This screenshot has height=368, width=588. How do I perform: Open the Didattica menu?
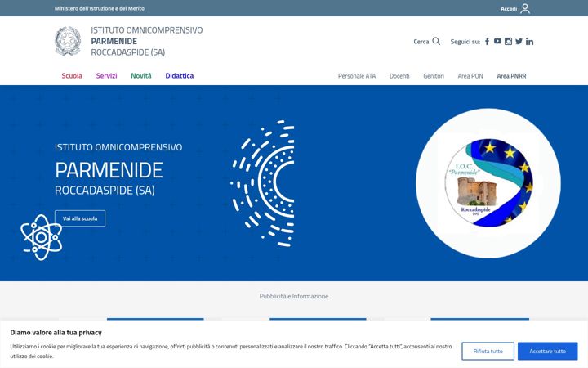coord(179,76)
